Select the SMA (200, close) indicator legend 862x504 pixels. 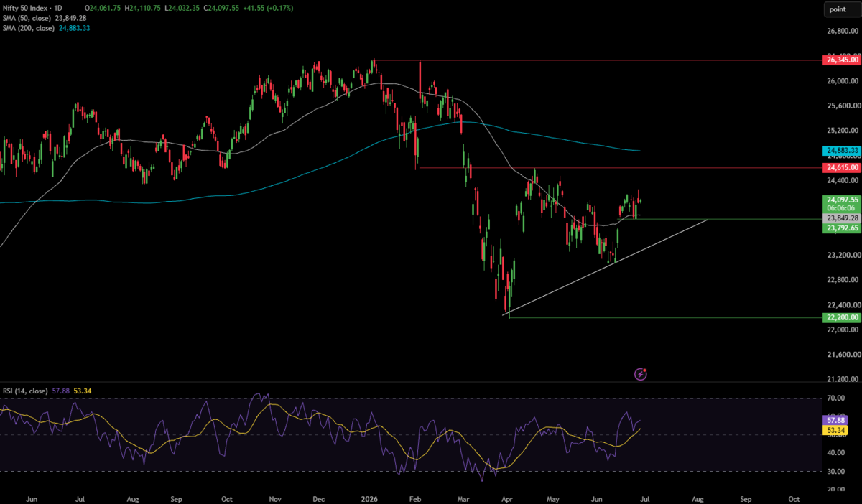(49, 28)
